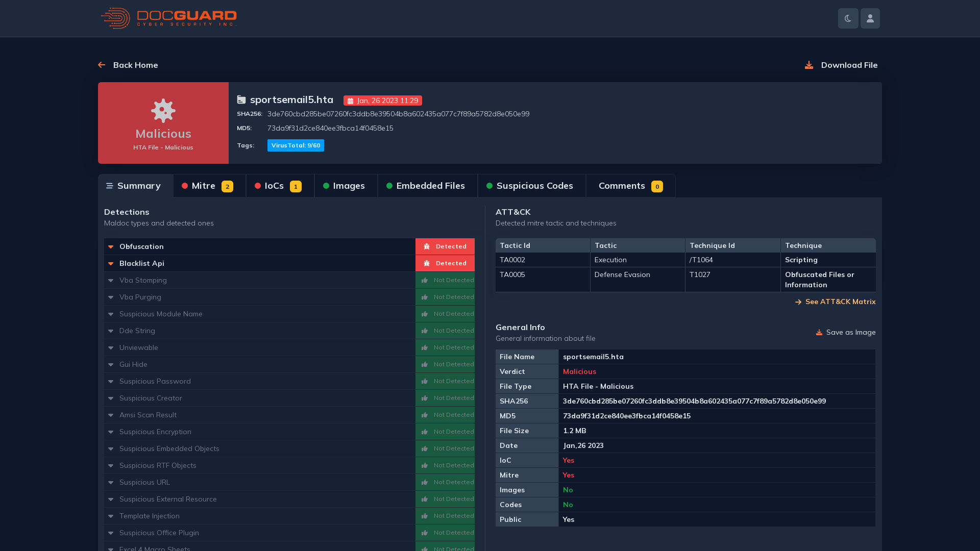The image size is (980, 551).
Task: Expand the Suspicious URL row
Action: click(x=259, y=482)
